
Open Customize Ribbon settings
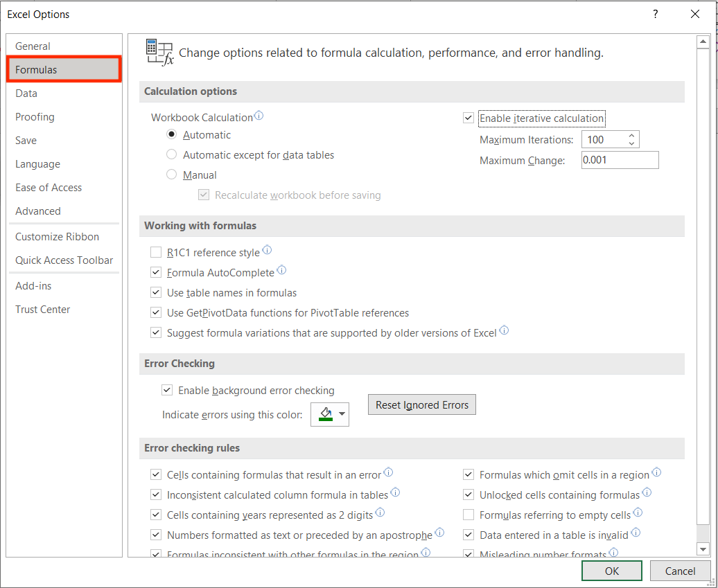tap(64, 237)
